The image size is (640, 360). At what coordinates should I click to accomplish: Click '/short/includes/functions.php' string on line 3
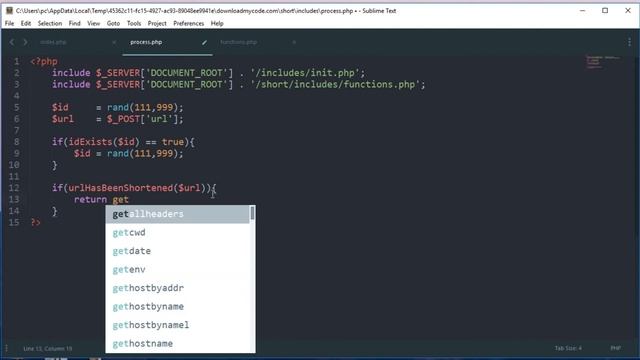(336, 84)
